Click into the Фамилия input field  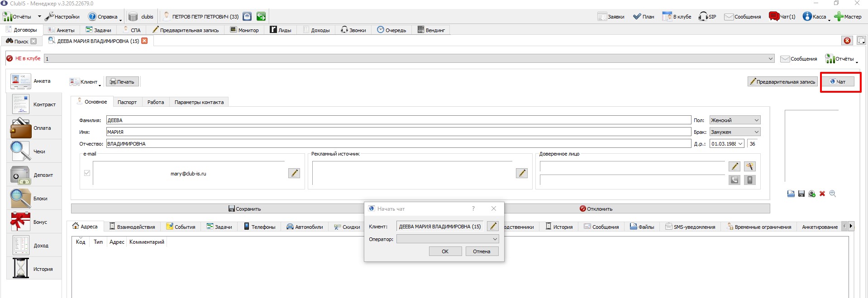[398, 120]
